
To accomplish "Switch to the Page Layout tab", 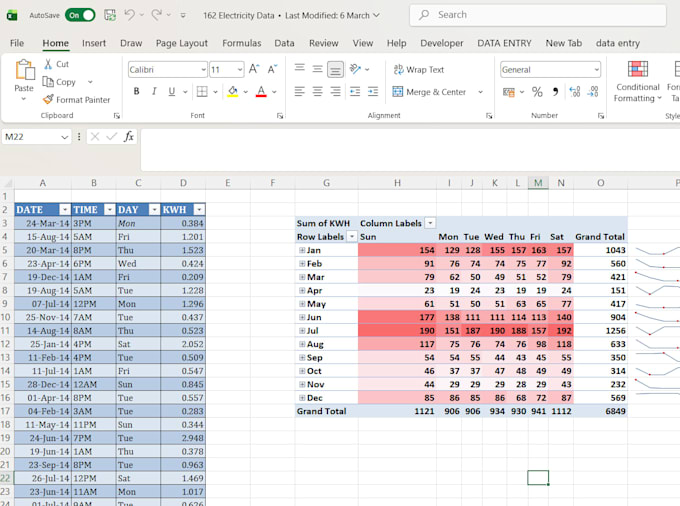I will click(x=182, y=43).
